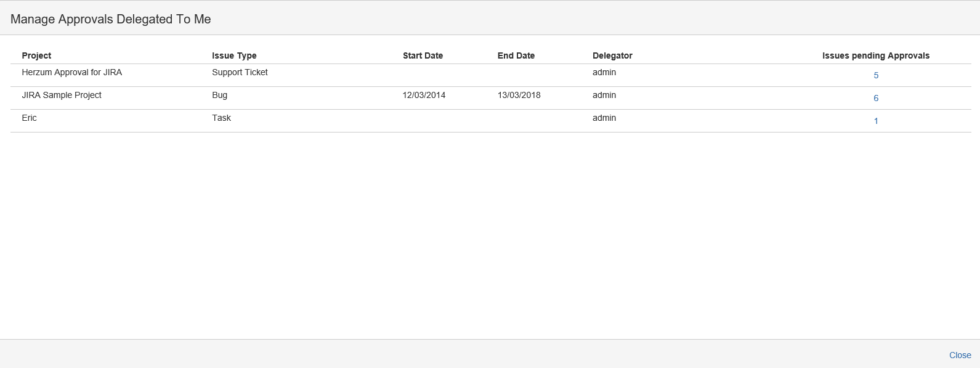Viewport: 980px width, 368px height.
Task: Click the Task issue type cell
Action: tap(221, 118)
